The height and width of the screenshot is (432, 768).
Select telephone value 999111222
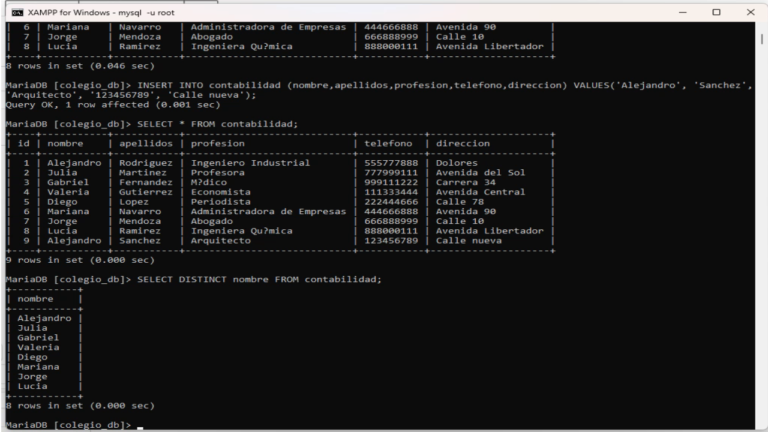pyautogui.click(x=391, y=182)
